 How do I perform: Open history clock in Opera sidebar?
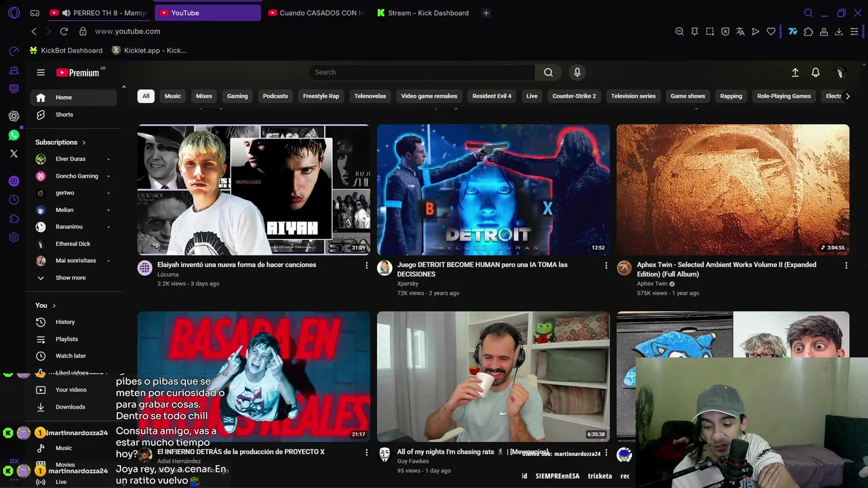point(14,200)
